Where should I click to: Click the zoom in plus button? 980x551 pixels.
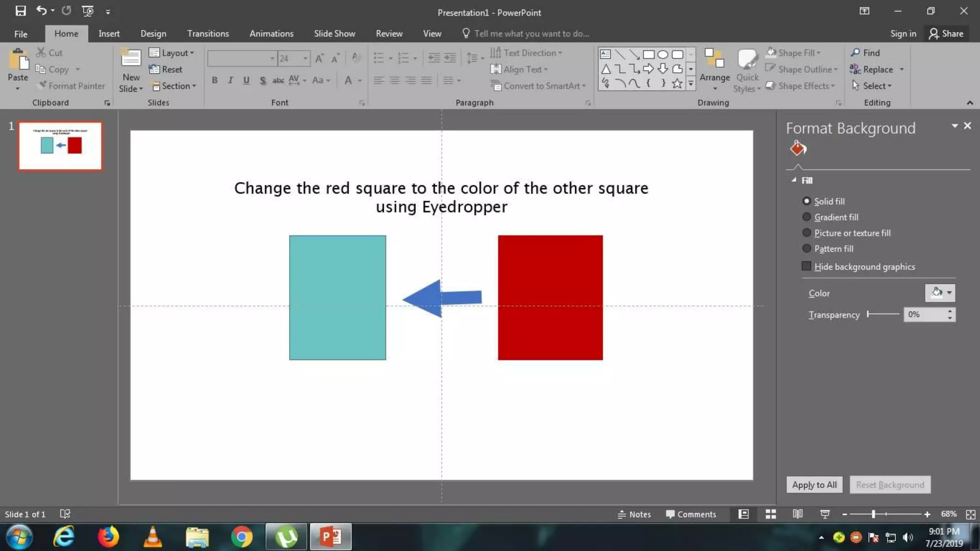click(x=927, y=514)
